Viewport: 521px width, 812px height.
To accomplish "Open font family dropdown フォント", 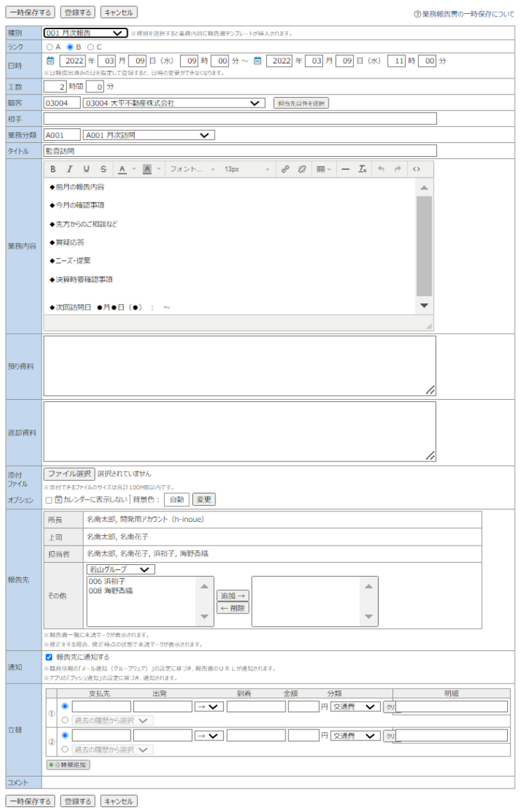I will click(x=192, y=169).
